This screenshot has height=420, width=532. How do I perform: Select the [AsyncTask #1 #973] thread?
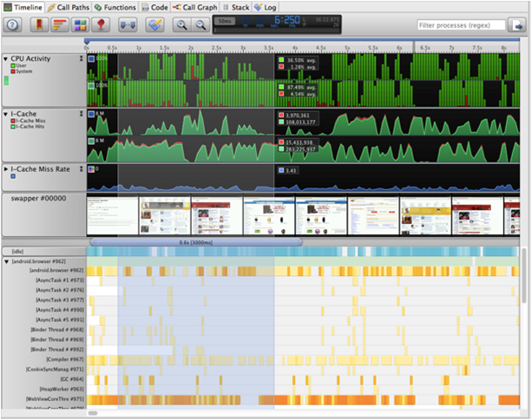click(60, 280)
